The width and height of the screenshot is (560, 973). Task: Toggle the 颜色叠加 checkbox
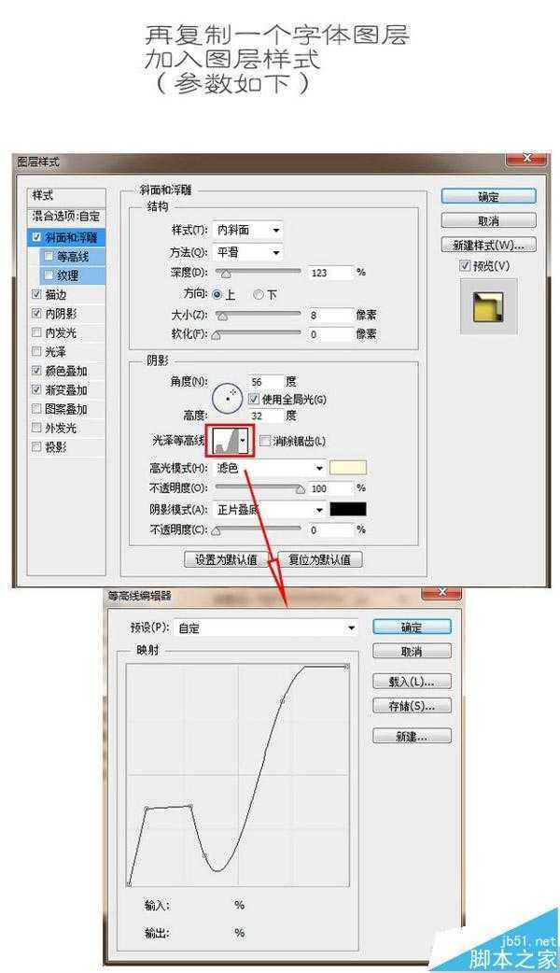pyautogui.click(x=36, y=371)
